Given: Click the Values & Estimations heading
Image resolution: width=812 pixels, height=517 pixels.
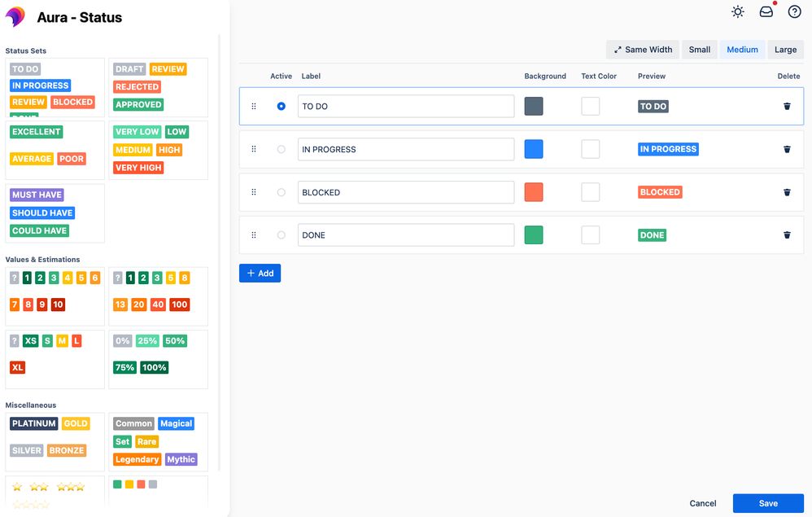Looking at the screenshot, I should [42, 260].
